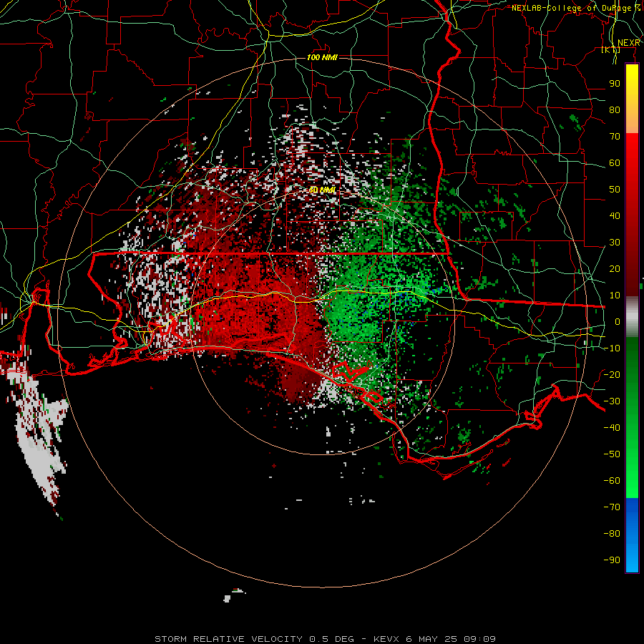Click the "100 NMI" range ring label
Viewport: 644px width, 644px height.
[x=323, y=57]
